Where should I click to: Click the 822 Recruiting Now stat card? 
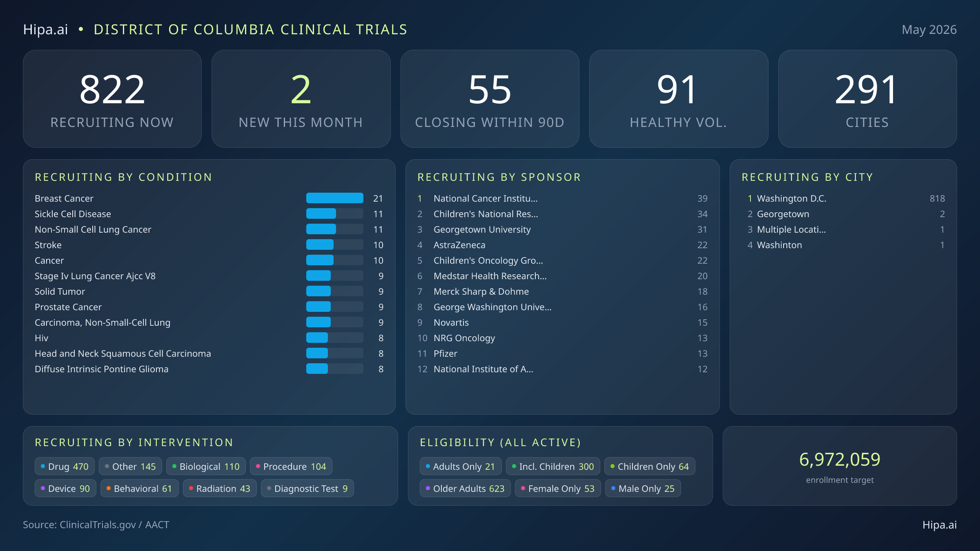pos(112,99)
